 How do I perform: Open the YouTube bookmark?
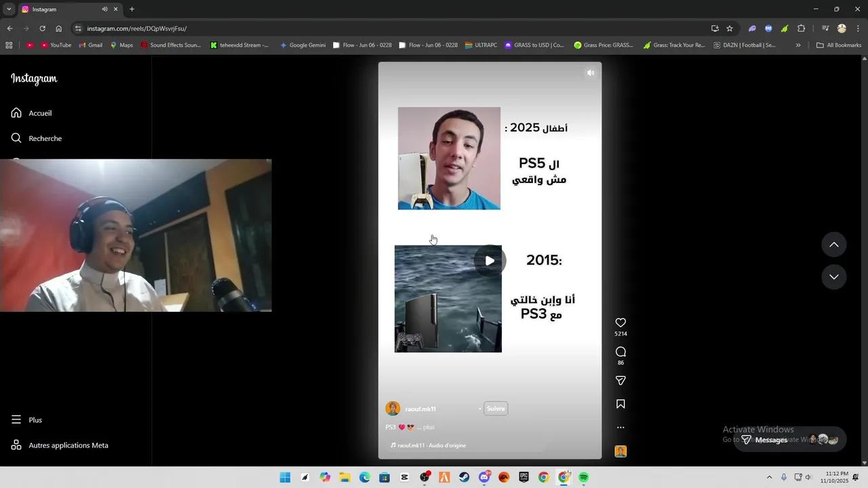tap(56, 45)
